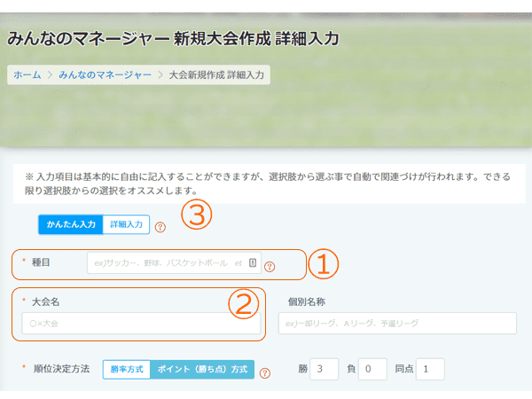Viewport: 532px width, 399px height.
Task: Click 大会新規作成 詳細入力 breadcrumb item
Action: pyautogui.click(x=216, y=75)
